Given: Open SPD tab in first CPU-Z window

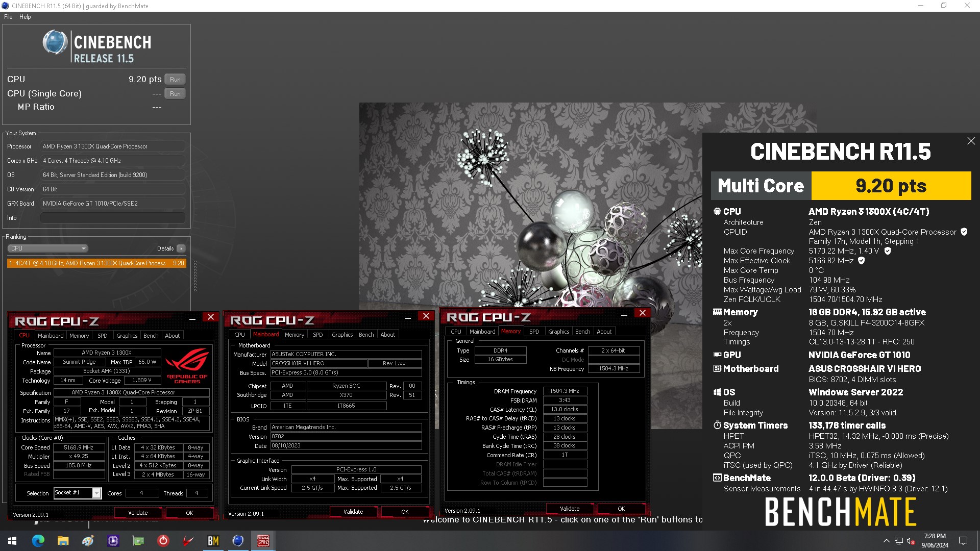Looking at the screenshot, I should 103,336.
